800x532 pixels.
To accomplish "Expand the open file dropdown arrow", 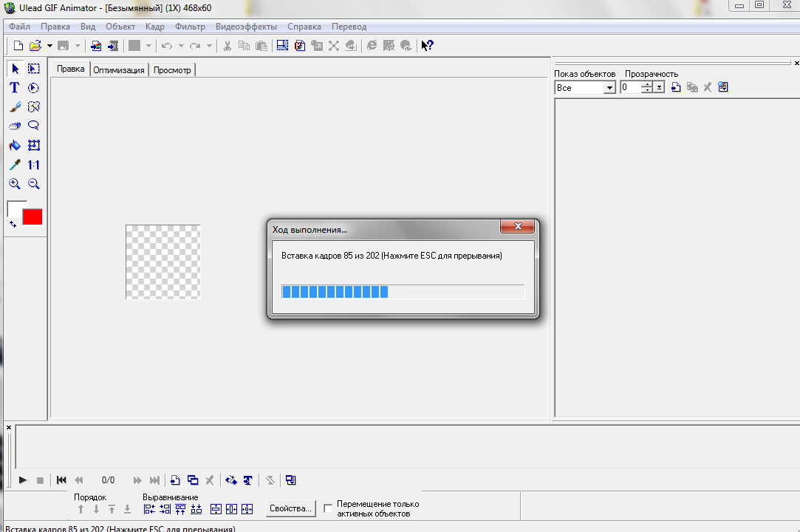I will [x=49, y=46].
